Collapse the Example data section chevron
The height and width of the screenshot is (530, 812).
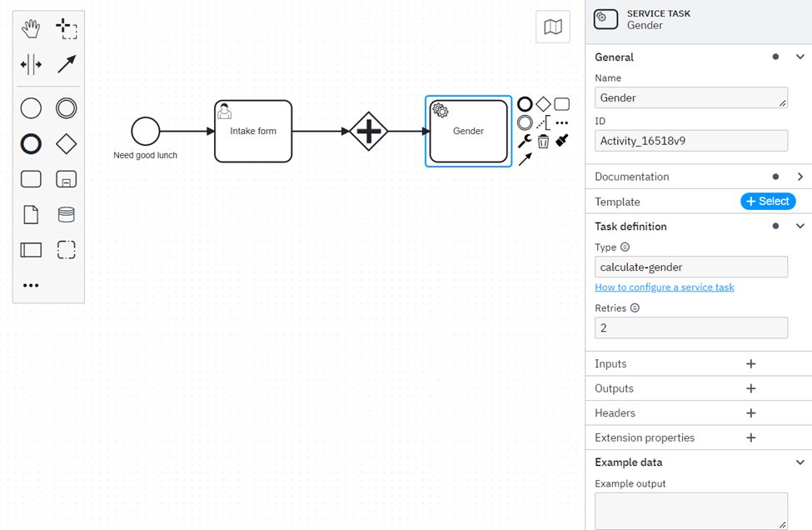800,462
